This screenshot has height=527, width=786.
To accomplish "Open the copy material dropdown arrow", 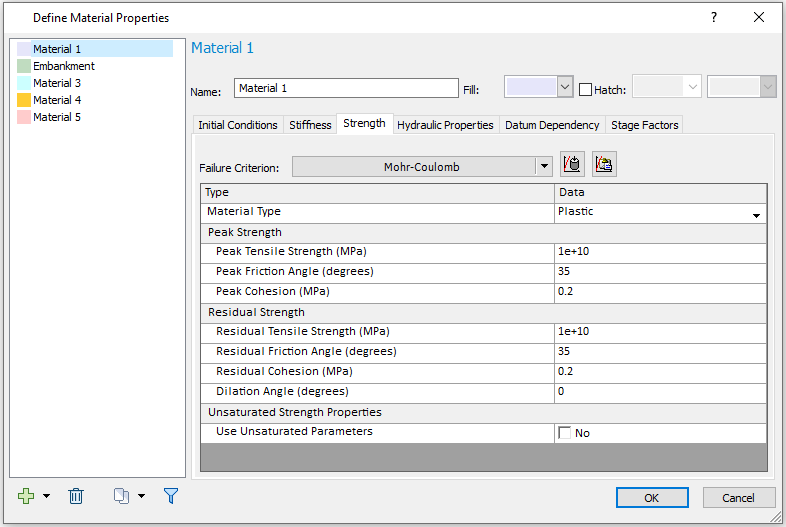I will coord(141,496).
